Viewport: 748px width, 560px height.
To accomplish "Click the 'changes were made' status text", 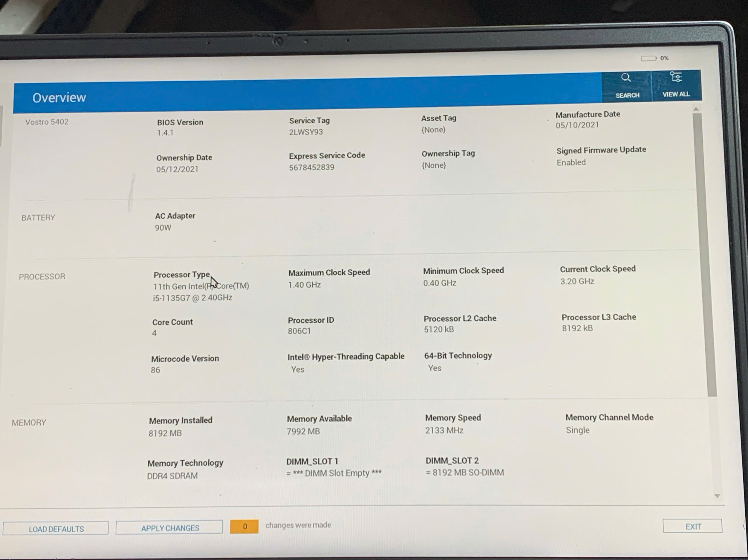I will (298, 525).
